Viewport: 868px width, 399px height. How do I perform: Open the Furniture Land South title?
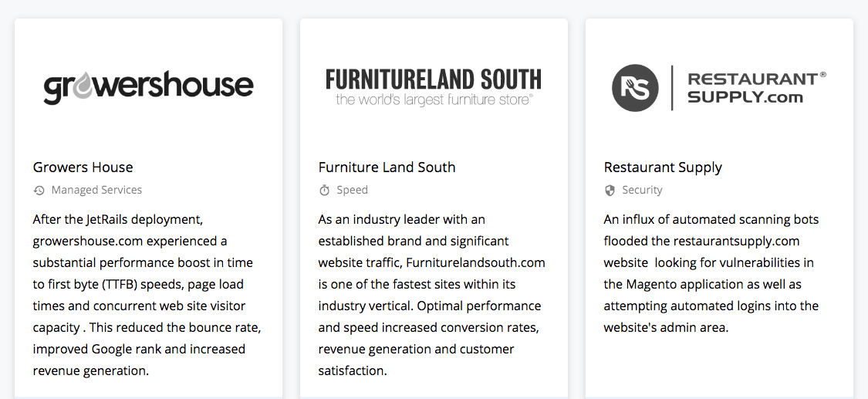387,167
